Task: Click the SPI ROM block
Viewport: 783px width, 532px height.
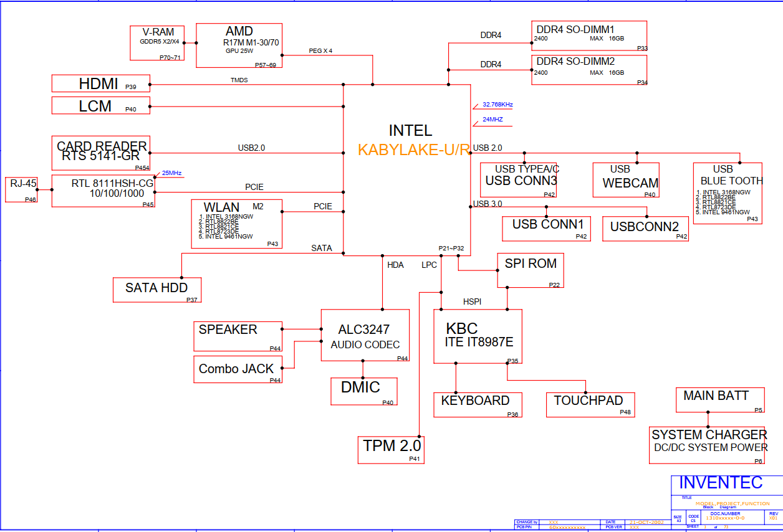Action: [531, 270]
